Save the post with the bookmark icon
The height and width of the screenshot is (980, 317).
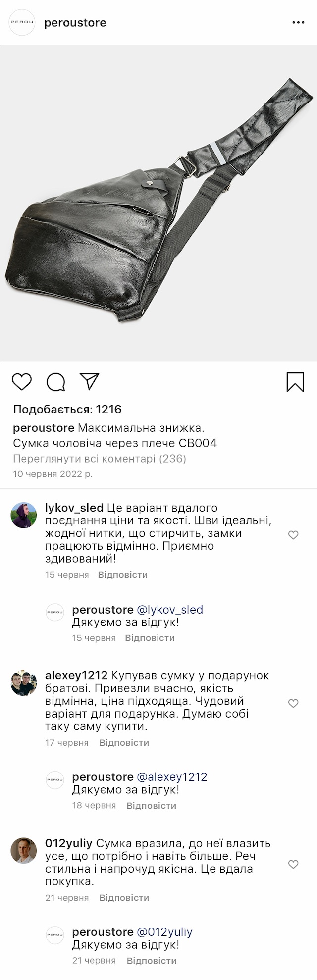[x=295, y=382]
